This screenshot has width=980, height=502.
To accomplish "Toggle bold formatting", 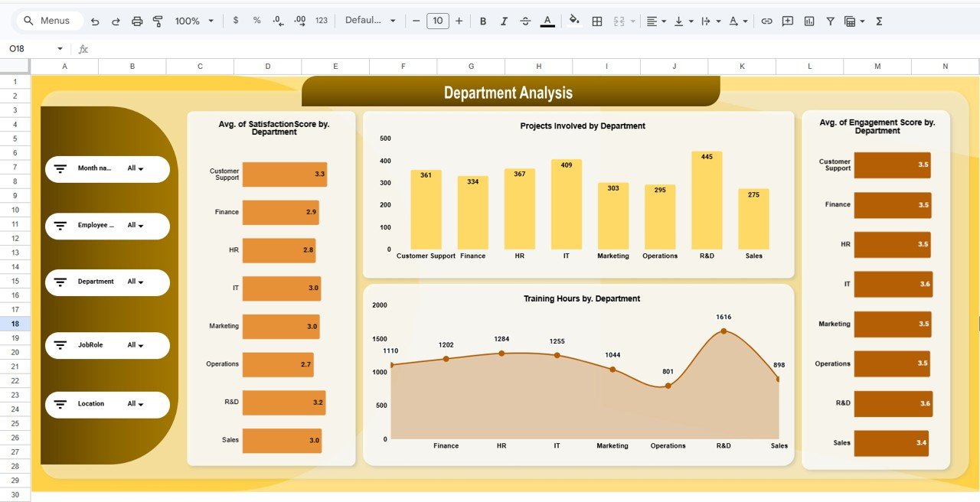I will click(483, 21).
